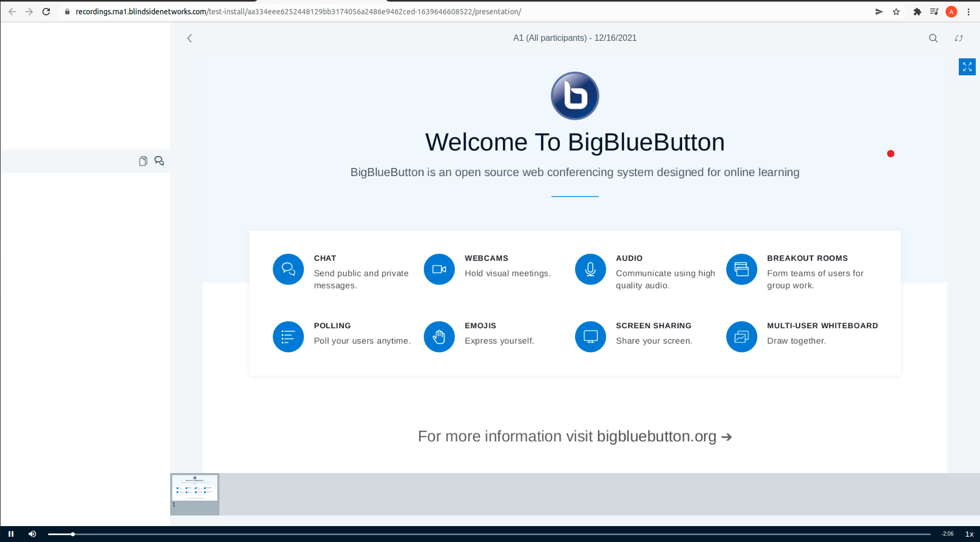Select slide 1 thumbnail
Image resolution: width=980 pixels, height=542 pixels.
coord(195,494)
